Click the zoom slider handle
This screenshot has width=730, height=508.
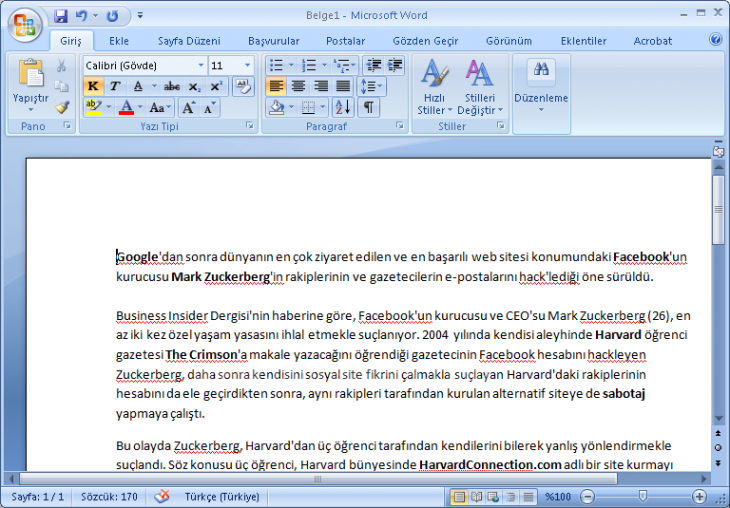click(643, 496)
